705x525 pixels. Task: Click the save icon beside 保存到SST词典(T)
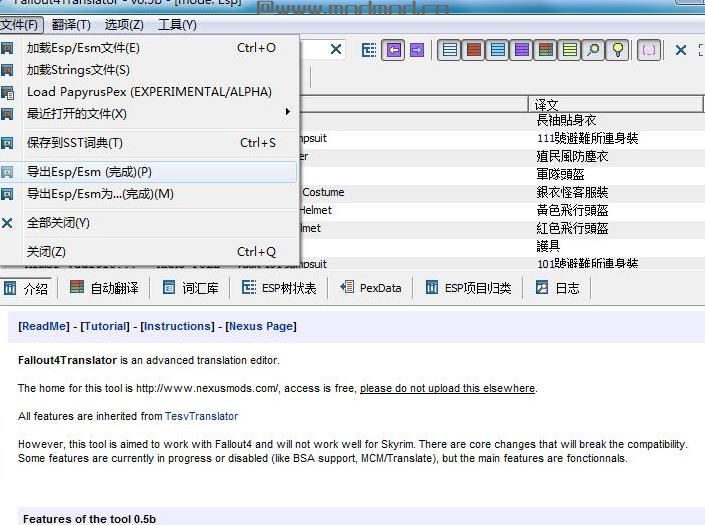click(7, 143)
